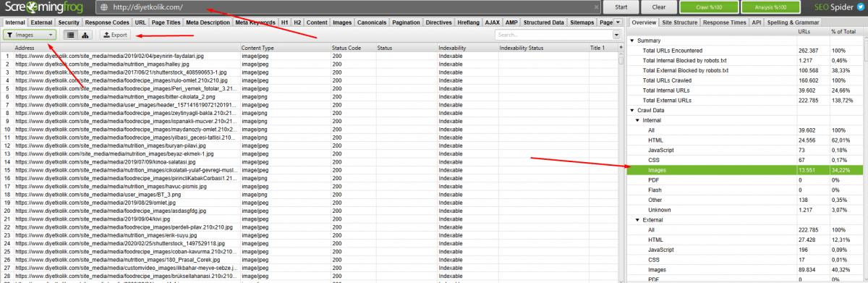Viewport: 868px width, 283px height.
Task: Click the Screaming Frog logo
Action: tap(45, 8)
